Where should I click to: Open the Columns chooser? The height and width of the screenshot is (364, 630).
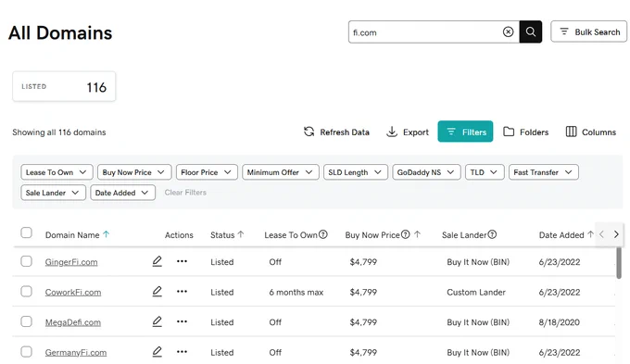(x=591, y=132)
